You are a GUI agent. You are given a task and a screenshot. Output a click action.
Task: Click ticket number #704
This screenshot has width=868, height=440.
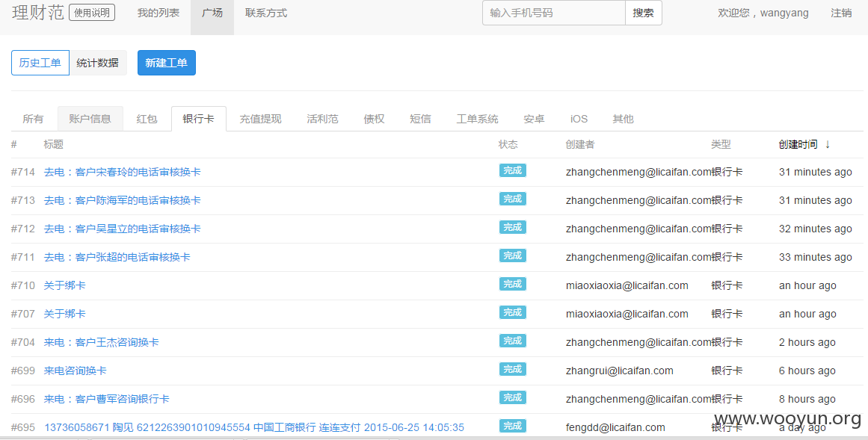[x=22, y=343]
